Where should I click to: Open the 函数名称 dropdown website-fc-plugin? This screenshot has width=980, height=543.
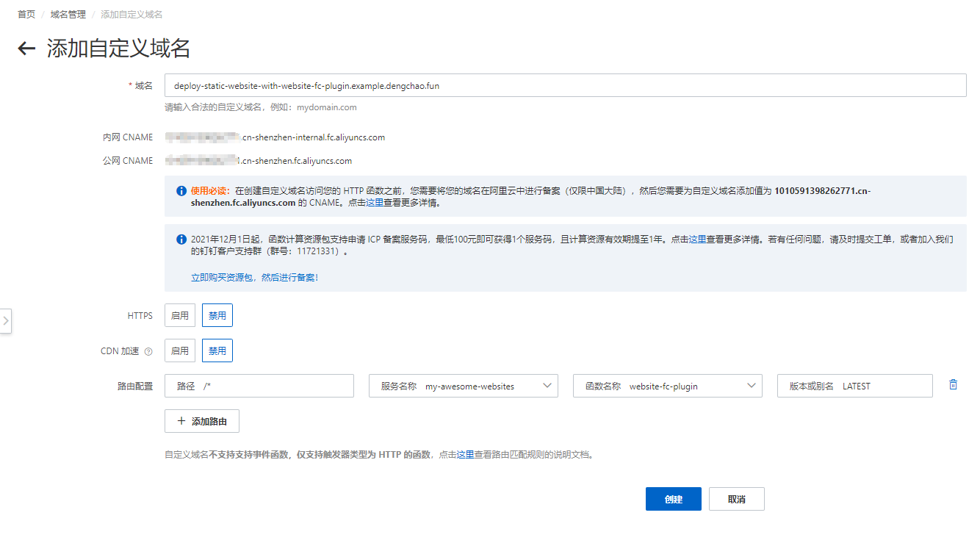point(668,386)
